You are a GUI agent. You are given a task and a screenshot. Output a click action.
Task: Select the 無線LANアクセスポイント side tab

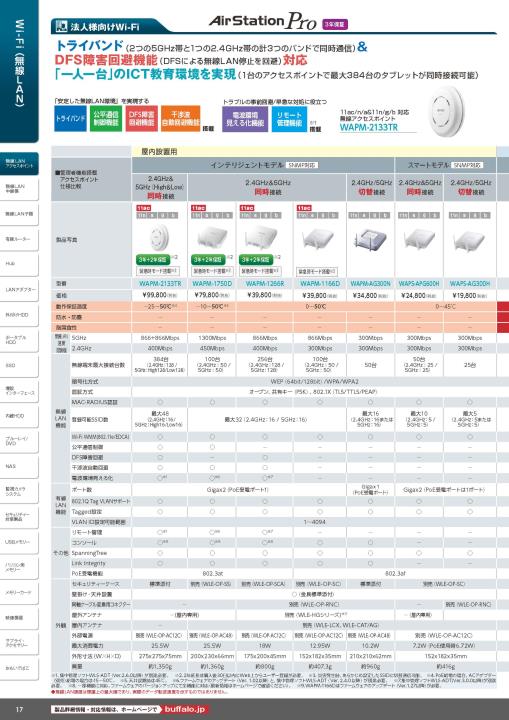click(x=19, y=163)
